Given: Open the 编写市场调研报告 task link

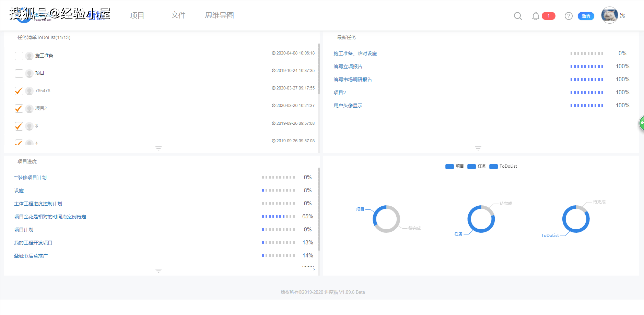Looking at the screenshot, I should pyautogui.click(x=353, y=80).
